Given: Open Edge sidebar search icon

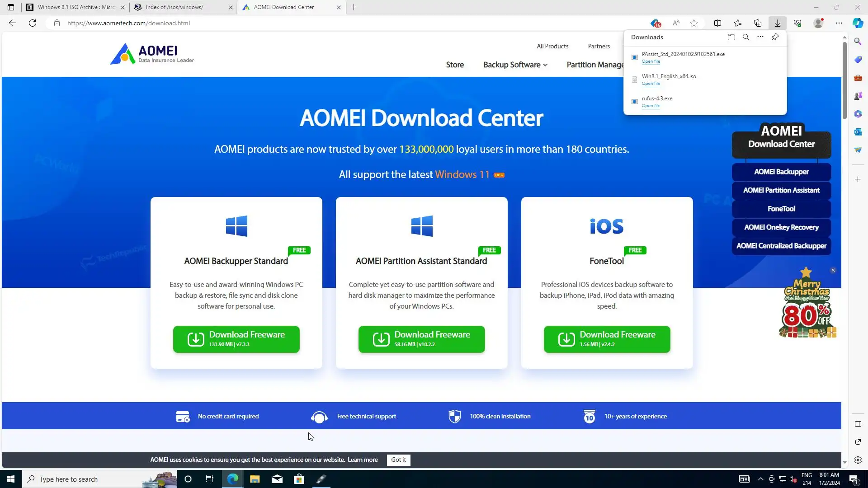Looking at the screenshot, I should (858, 41).
